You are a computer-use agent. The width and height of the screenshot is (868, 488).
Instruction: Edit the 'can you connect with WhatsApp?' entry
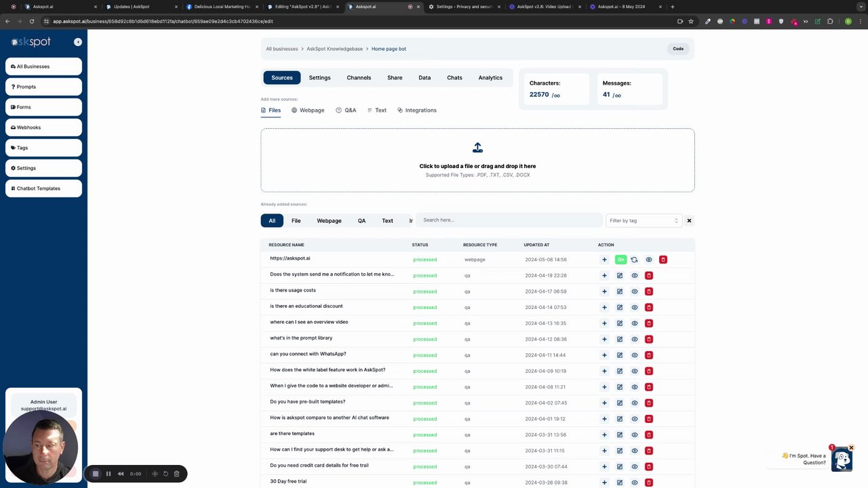point(620,355)
